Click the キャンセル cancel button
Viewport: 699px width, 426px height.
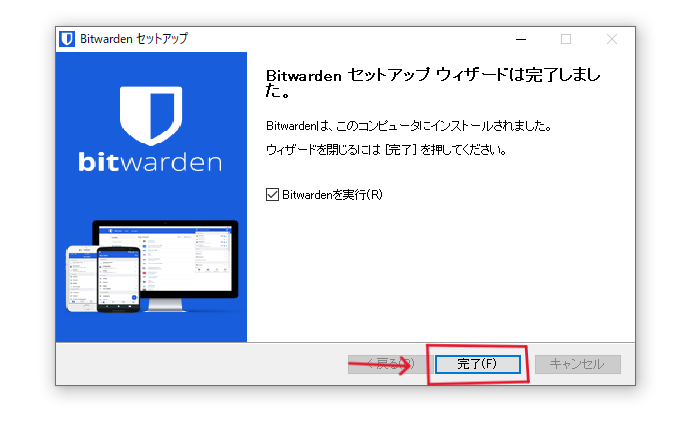tap(577, 364)
